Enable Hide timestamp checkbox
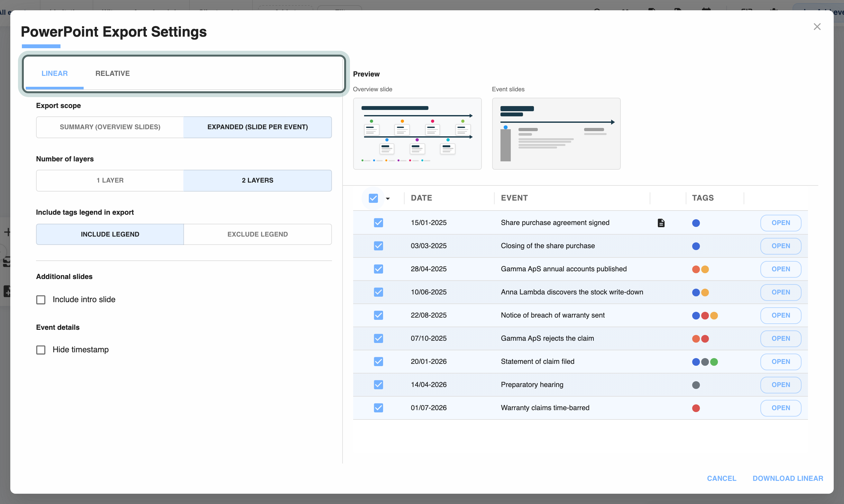 click(41, 350)
